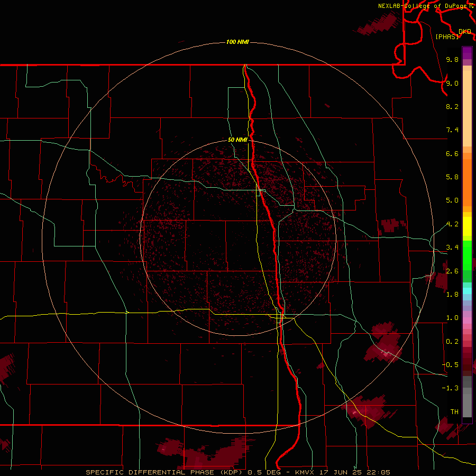Click the 2.6 scale value

(x=452, y=271)
